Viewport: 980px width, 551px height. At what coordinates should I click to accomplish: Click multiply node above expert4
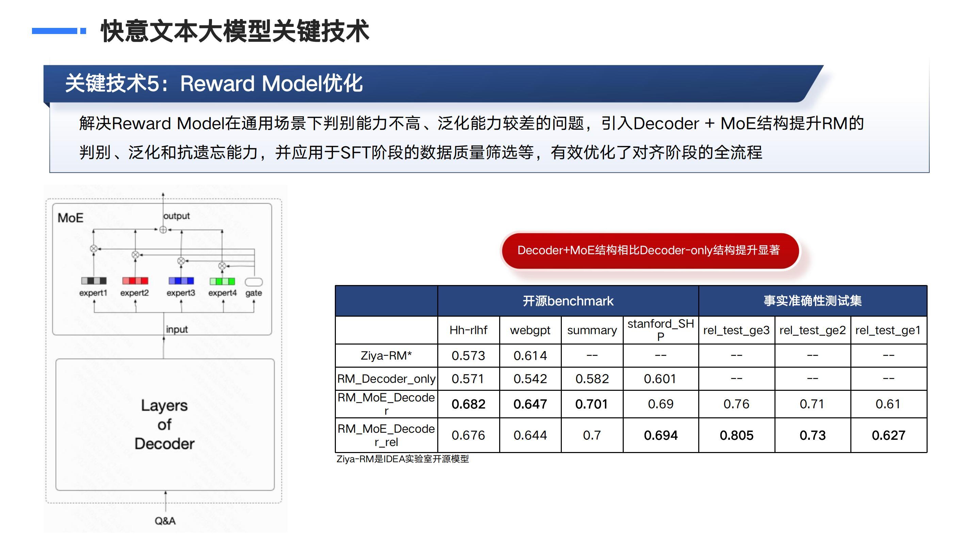222,266
